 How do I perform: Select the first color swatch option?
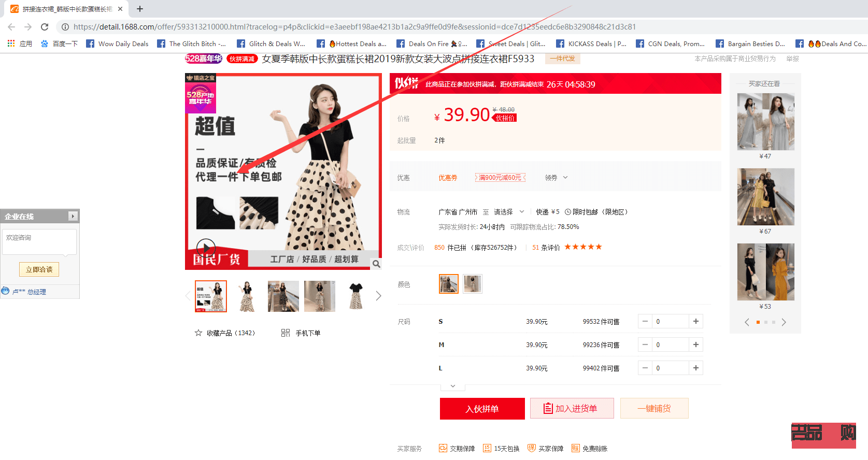pyautogui.click(x=448, y=284)
